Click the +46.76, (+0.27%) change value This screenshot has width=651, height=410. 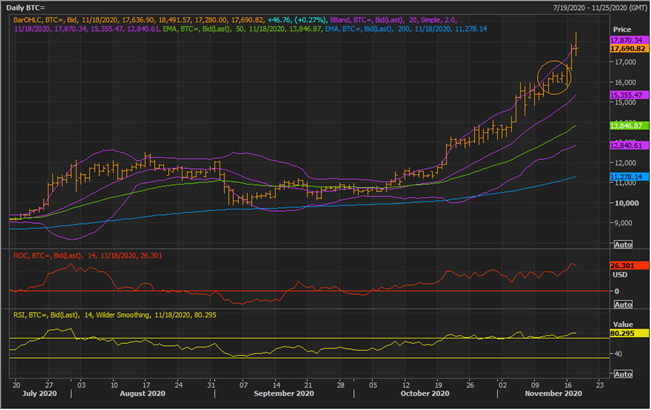click(x=297, y=20)
